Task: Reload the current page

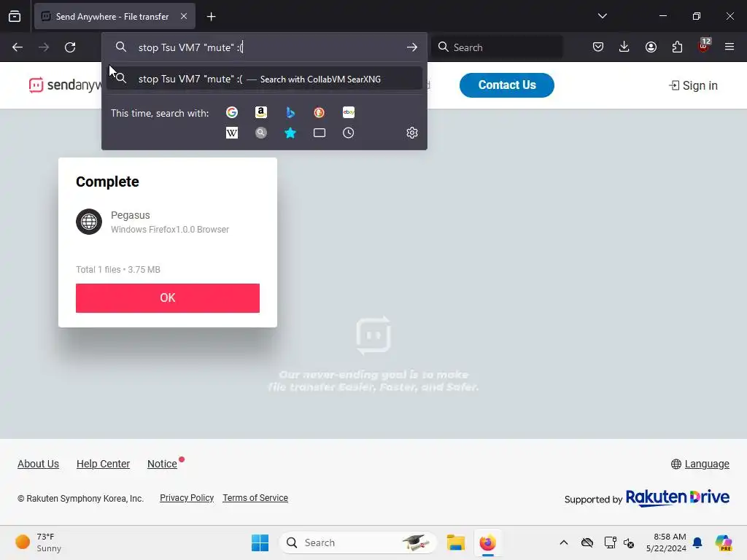Action: [70, 47]
